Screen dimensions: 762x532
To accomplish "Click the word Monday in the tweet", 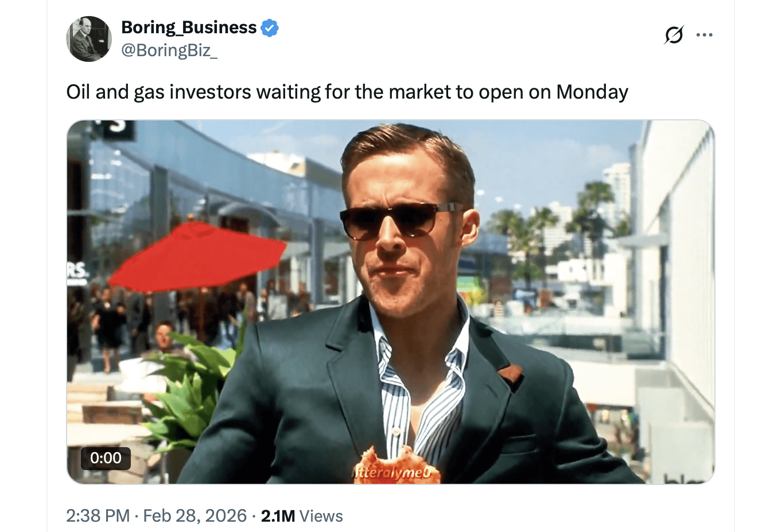I will coord(592,92).
